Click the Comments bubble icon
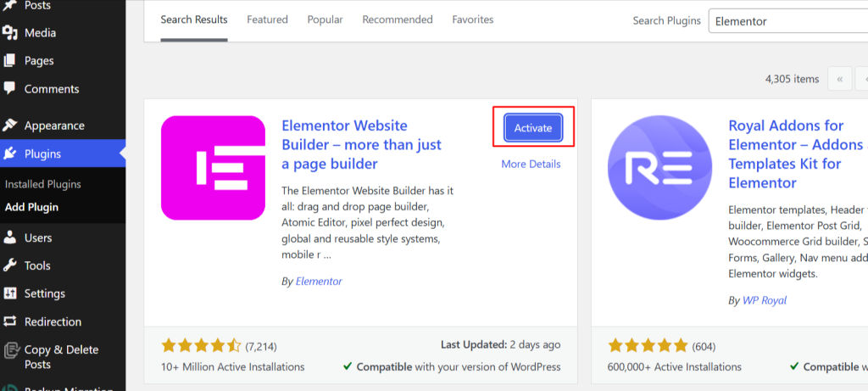Screen dimensions: 868x391 [x=9, y=88]
